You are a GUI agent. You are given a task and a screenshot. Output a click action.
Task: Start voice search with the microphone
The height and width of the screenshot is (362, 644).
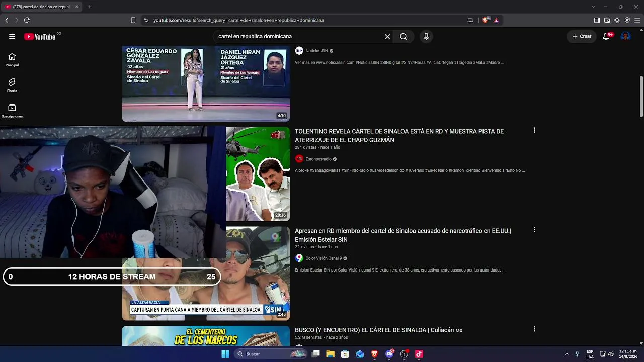[x=426, y=37]
